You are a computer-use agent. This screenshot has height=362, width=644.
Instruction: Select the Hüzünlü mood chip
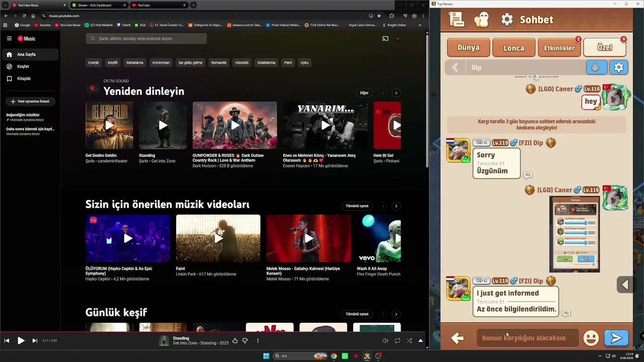click(242, 63)
